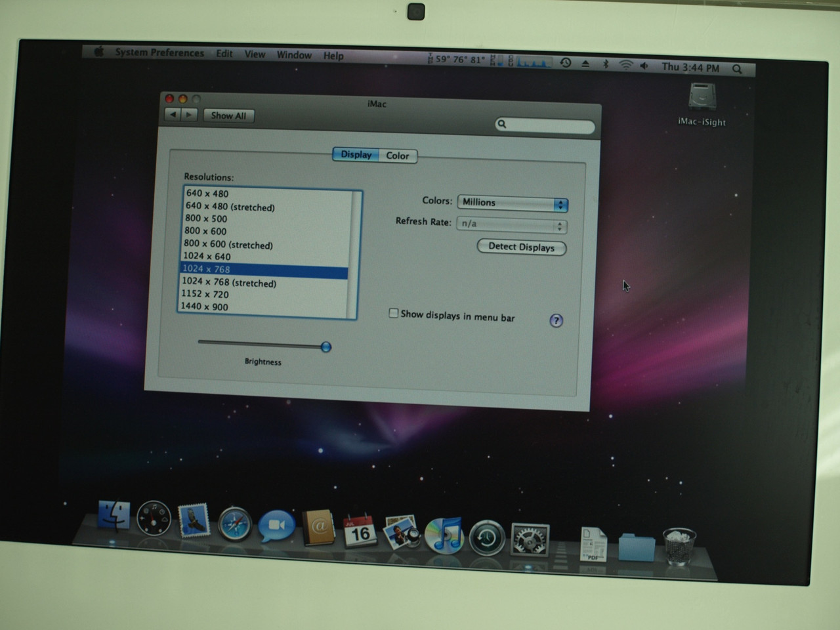
Task: Launch iPhoto from the Dock
Action: tap(402, 532)
